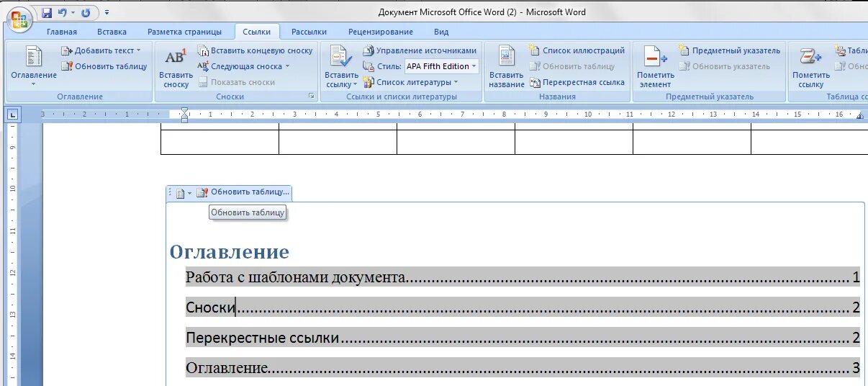Click the Предметный указатель icon
Viewport: 868px width, 386px height.
(684, 50)
